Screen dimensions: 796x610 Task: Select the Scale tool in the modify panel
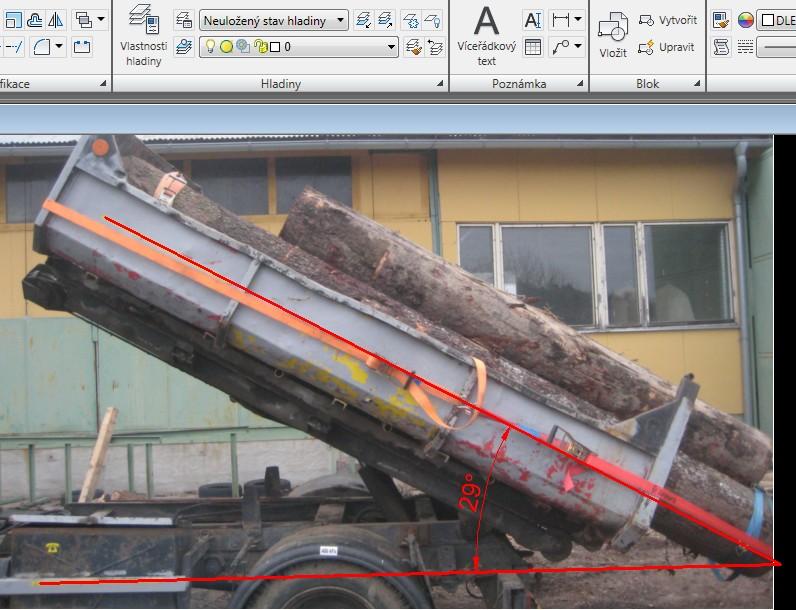[13, 20]
